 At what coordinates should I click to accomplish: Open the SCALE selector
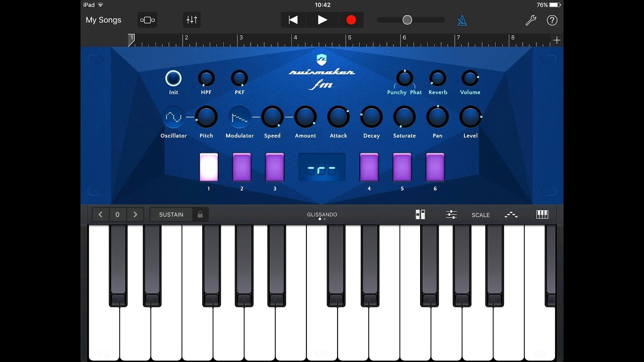click(x=480, y=215)
